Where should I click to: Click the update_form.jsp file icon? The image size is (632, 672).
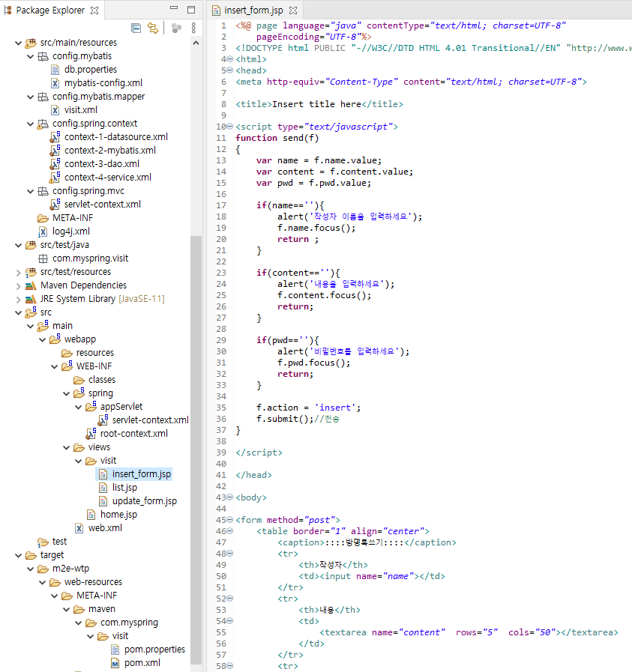103,501
